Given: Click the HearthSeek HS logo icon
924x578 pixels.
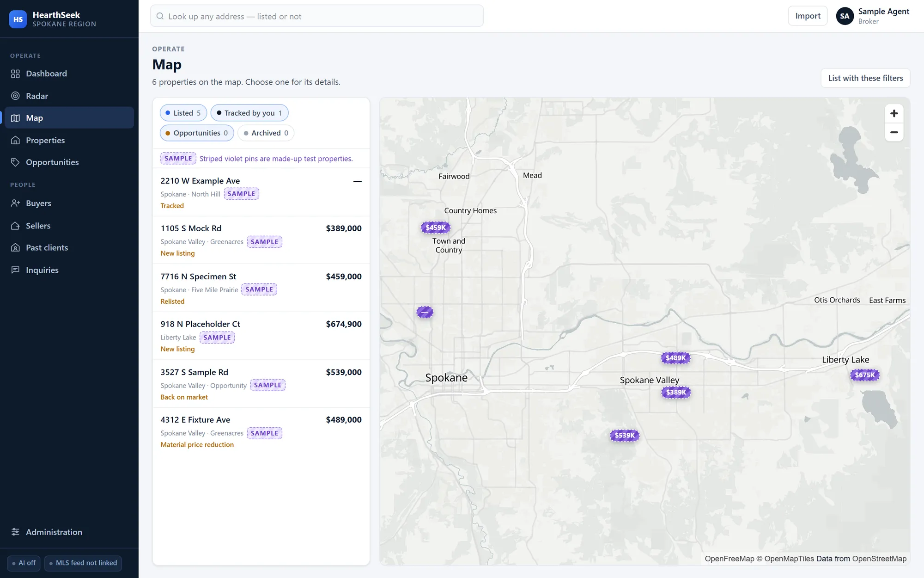Looking at the screenshot, I should (x=18, y=19).
